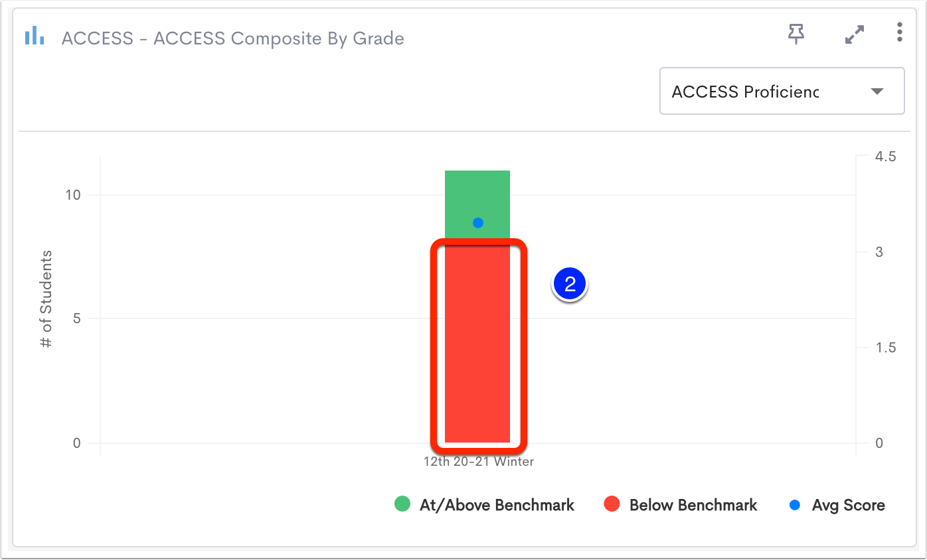927x560 pixels.
Task: Click the green legend color circle
Action: (402, 504)
